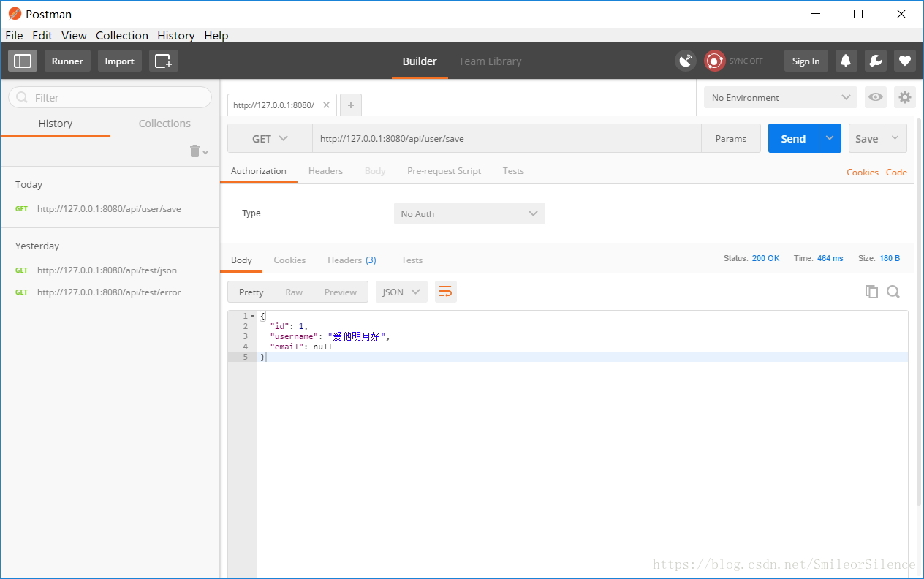Open the Help menu
The image size is (924, 579).
tap(216, 35)
